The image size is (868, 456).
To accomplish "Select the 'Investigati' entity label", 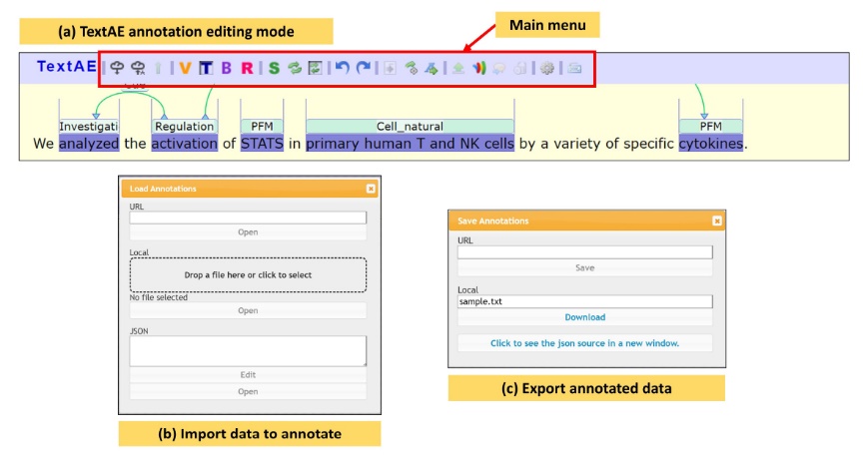I will click(89, 126).
